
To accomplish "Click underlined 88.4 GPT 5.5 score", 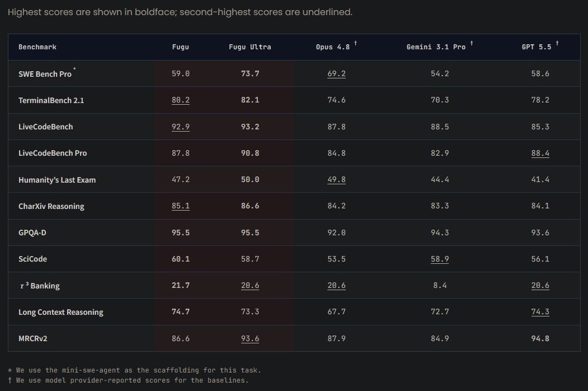I will click(x=540, y=153).
